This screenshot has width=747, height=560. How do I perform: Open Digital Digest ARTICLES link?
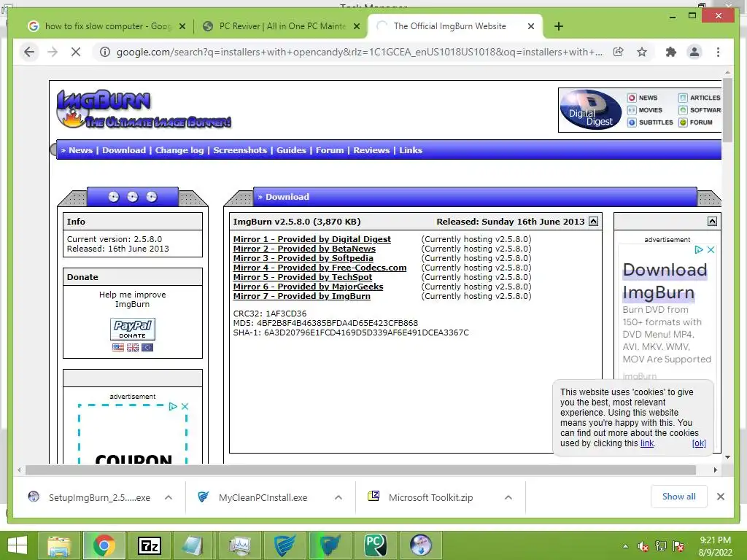[700, 98]
